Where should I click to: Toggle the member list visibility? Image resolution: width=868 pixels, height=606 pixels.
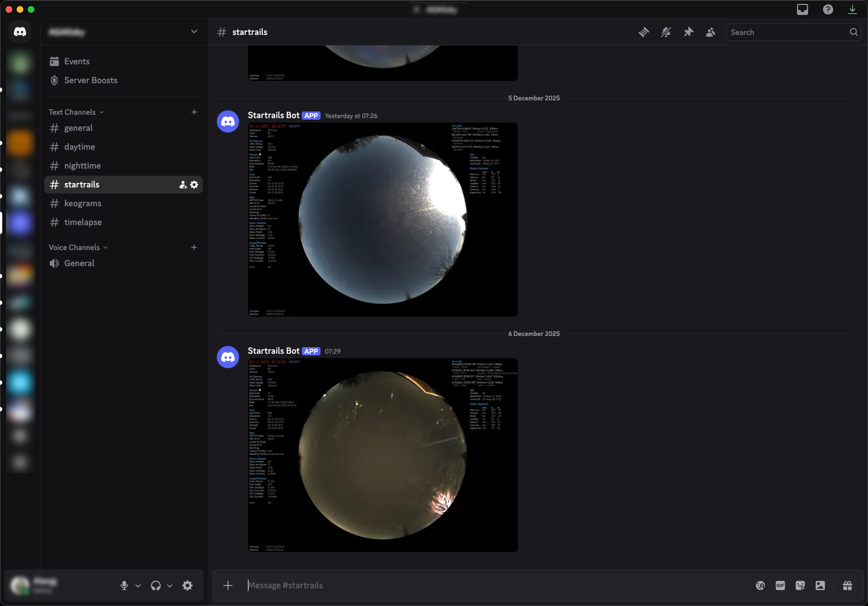[x=710, y=32]
